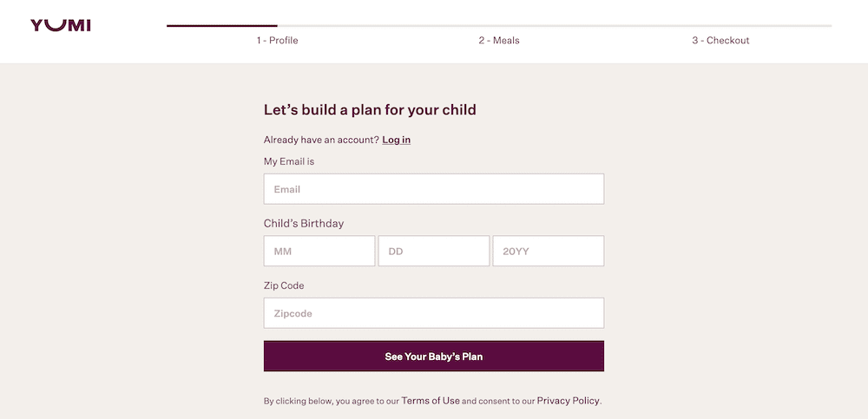Submit with See Your Baby's Plan button
The width and height of the screenshot is (868, 419).
pyautogui.click(x=434, y=356)
